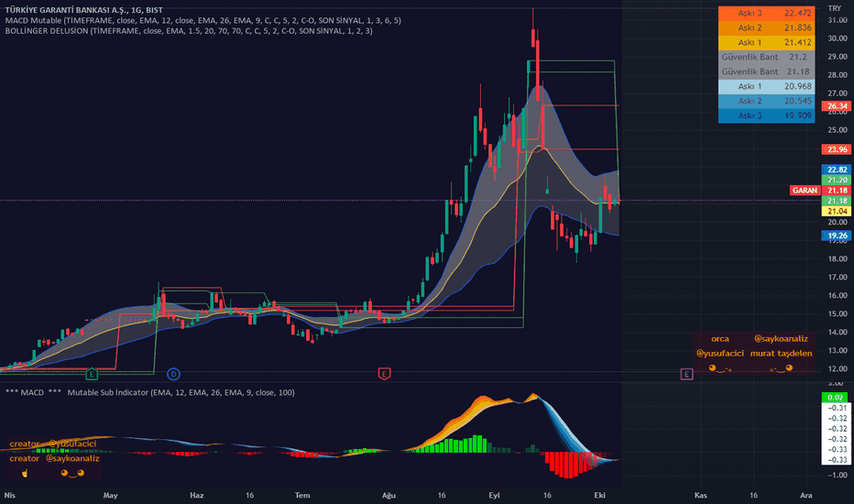Click the TRY currency label
Viewport: 854px width, 504px height.
click(x=835, y=8)
